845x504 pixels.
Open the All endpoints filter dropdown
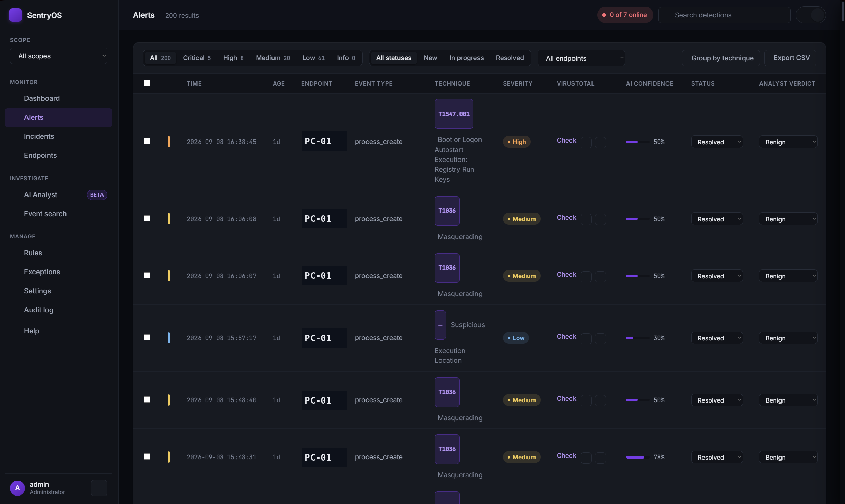(581, 58)
